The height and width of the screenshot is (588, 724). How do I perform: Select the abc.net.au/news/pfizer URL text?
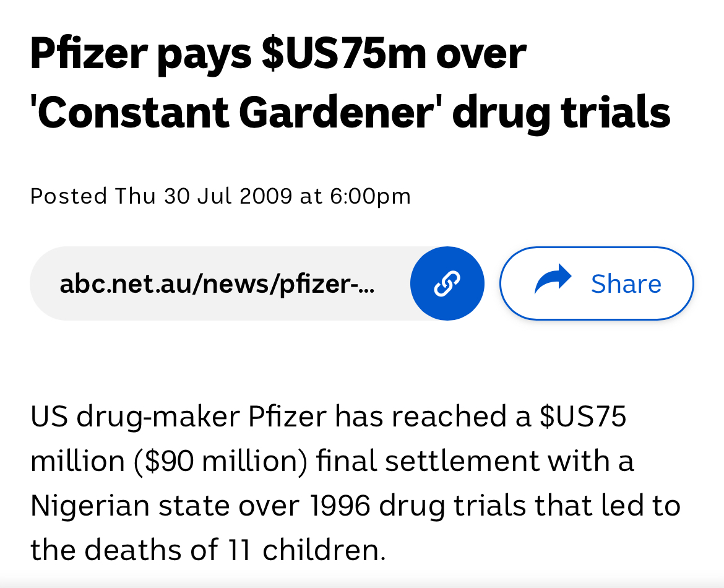pyautogui.click(x=217, y=284)
